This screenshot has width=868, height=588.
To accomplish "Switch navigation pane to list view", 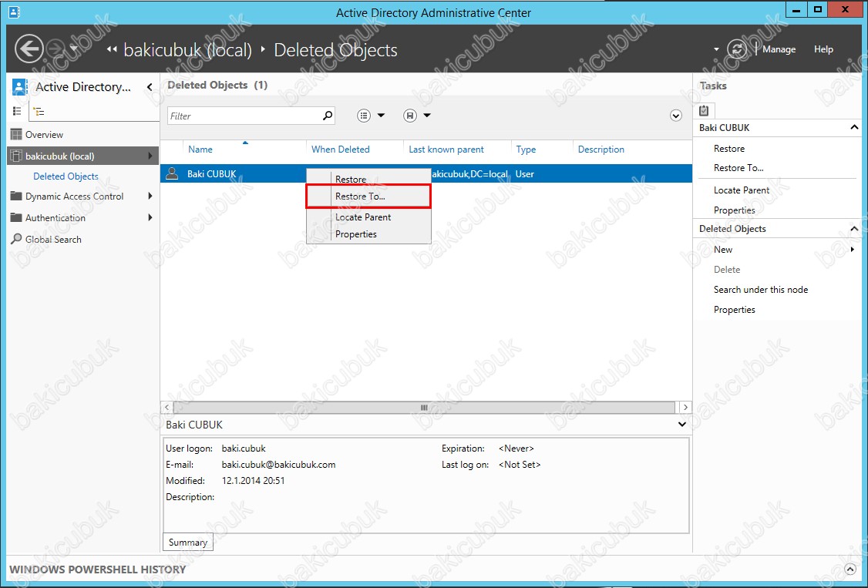I will tap(17, 111).
